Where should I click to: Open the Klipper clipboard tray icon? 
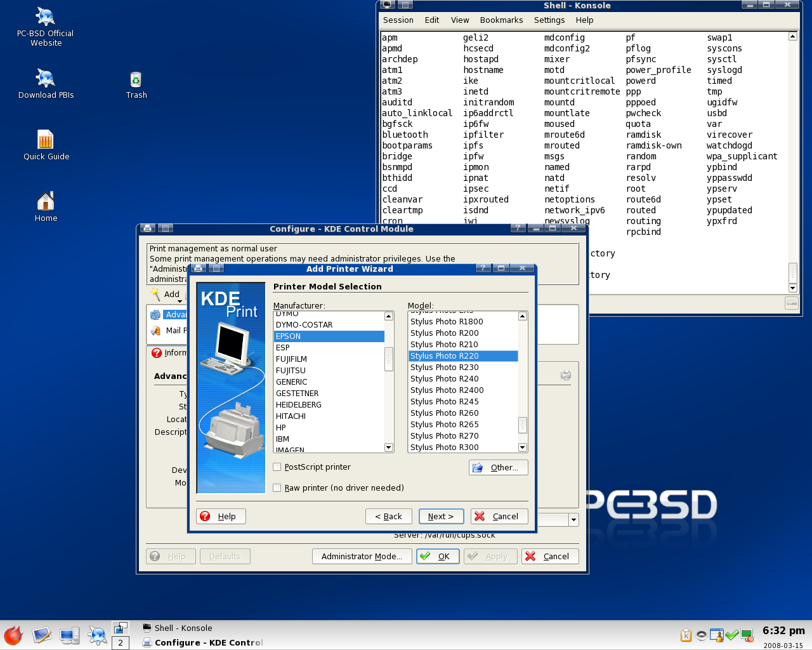tap(686, 635)
